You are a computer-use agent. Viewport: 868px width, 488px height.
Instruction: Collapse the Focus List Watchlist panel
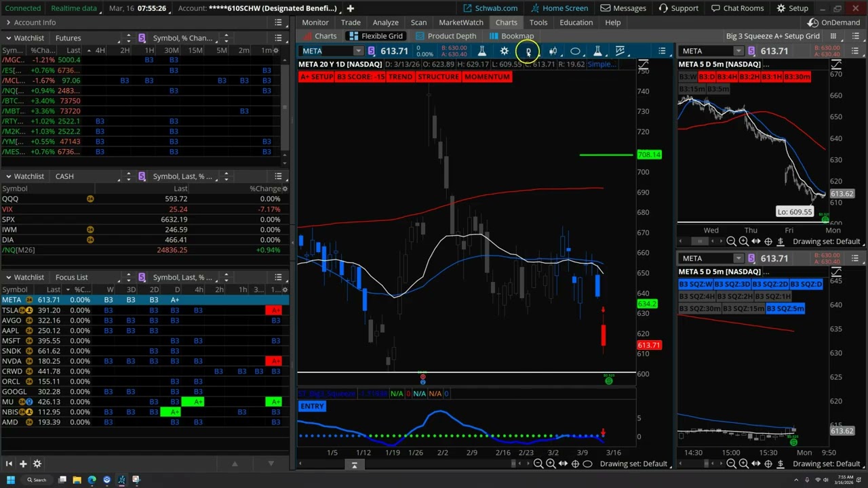pos(7,277)
